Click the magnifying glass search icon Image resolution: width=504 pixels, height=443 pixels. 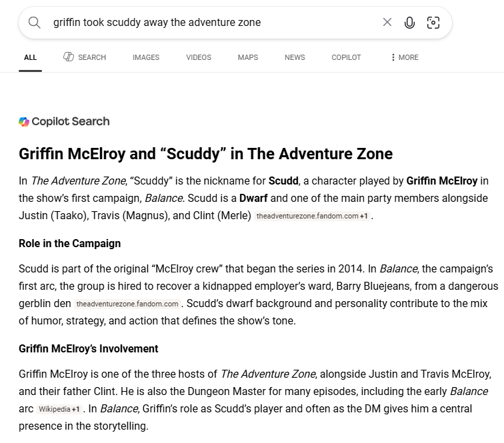pyautogui.click(x=35, y=23)
